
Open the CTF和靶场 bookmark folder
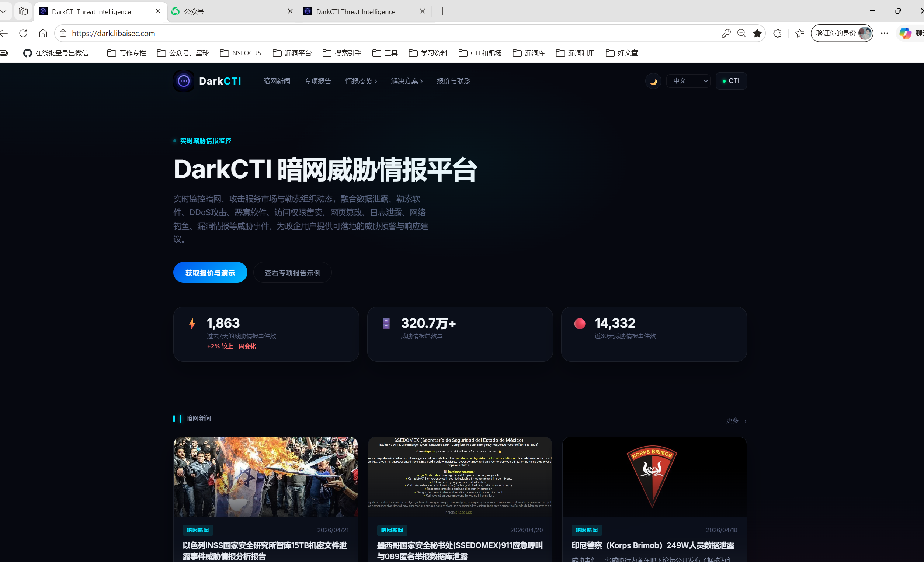point(480,53)
